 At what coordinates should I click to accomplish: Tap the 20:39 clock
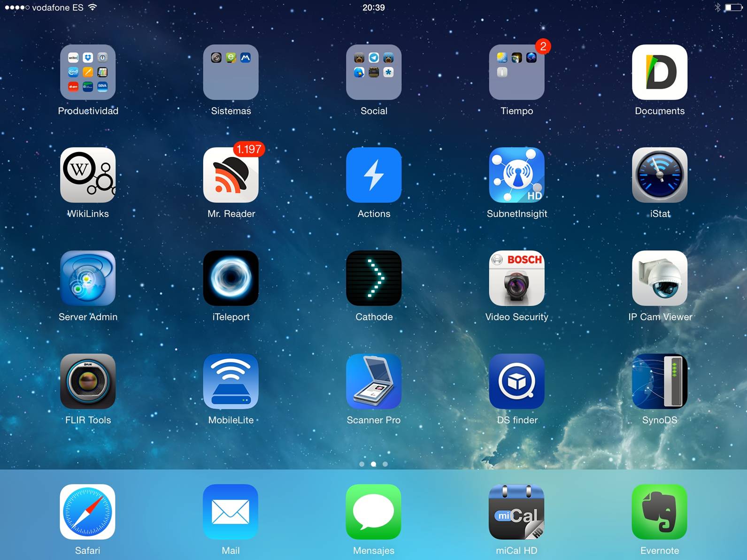point(374,8)
